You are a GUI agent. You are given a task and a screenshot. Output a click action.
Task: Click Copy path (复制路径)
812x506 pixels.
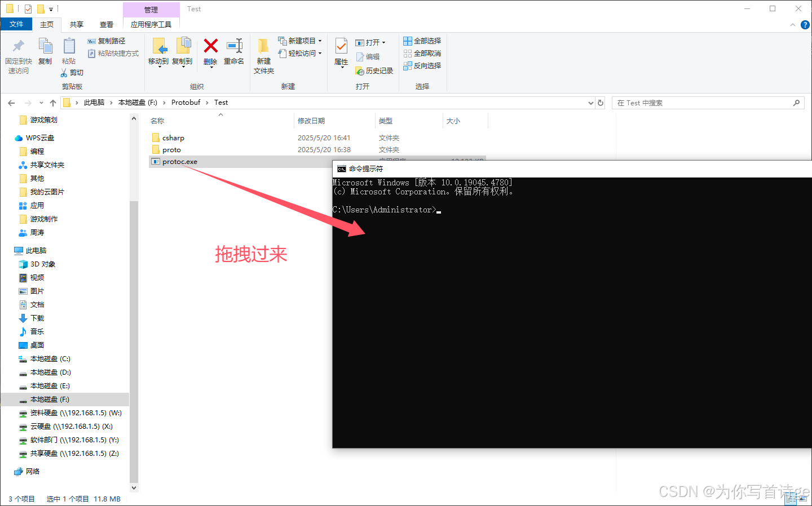107,41
